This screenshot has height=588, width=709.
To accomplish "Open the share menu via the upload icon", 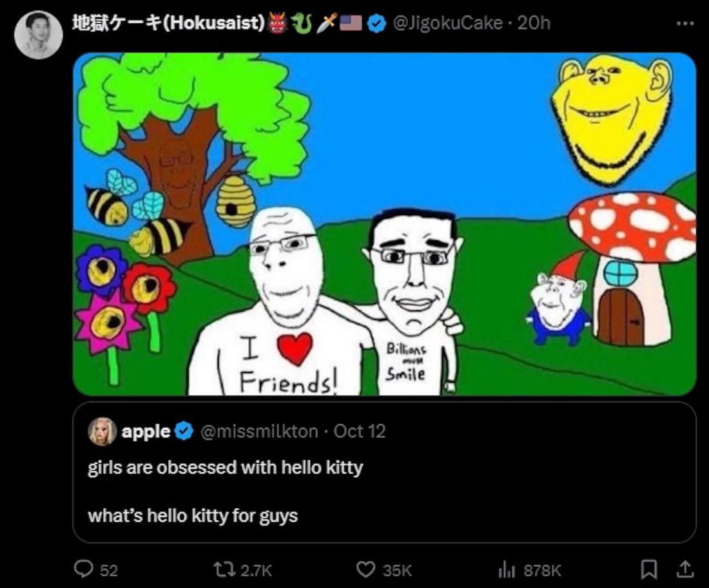I will [x=685, y=569].
